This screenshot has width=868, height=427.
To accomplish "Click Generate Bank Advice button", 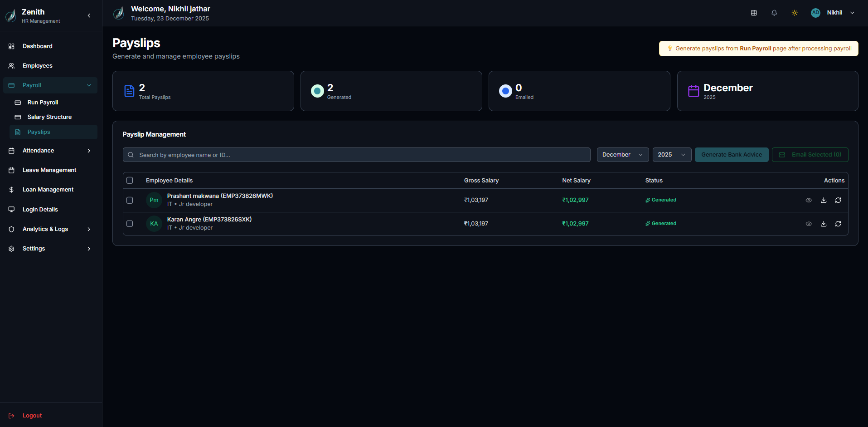I will pyautogui.click(x=731, y=155).
